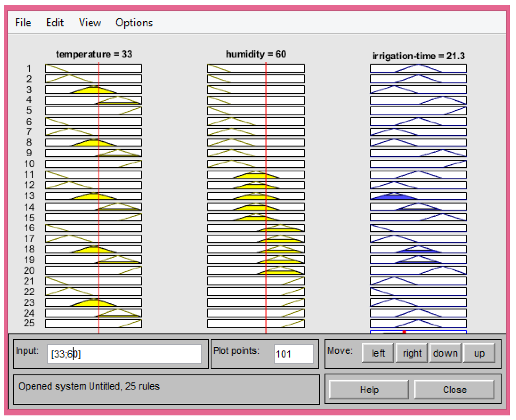Open the File menu
516x420 pixels.
pos(23,22)
